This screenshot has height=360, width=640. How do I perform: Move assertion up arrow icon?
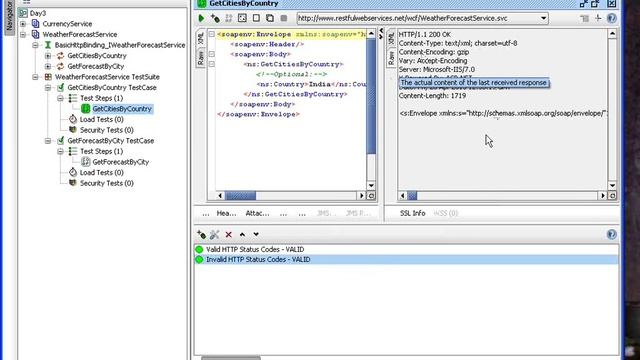(242, 234)
